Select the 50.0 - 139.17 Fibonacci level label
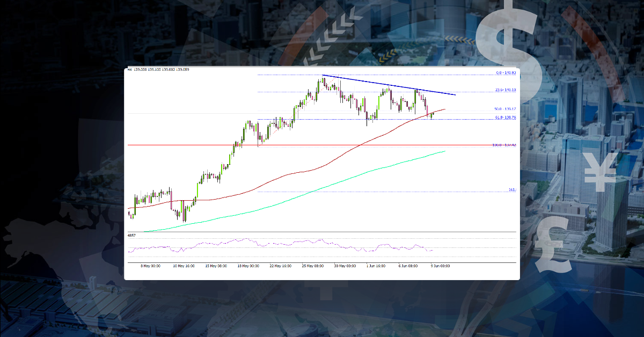The image size is (644, 337). 505,109
